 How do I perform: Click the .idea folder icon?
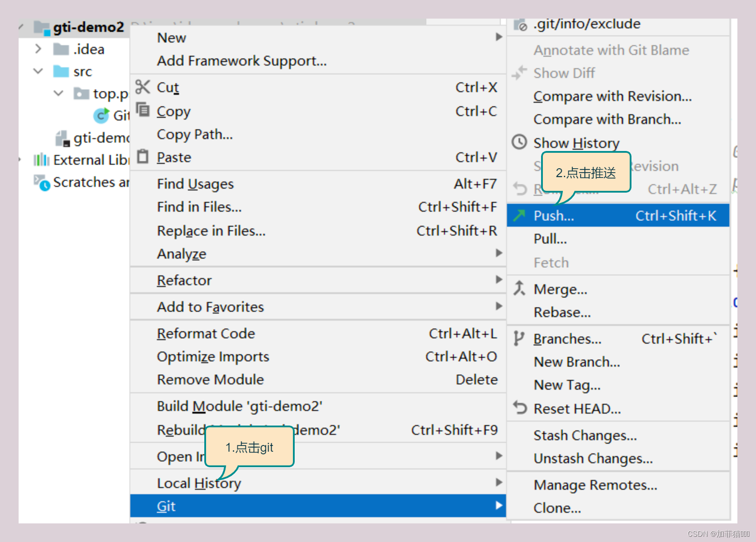point(61,49)
